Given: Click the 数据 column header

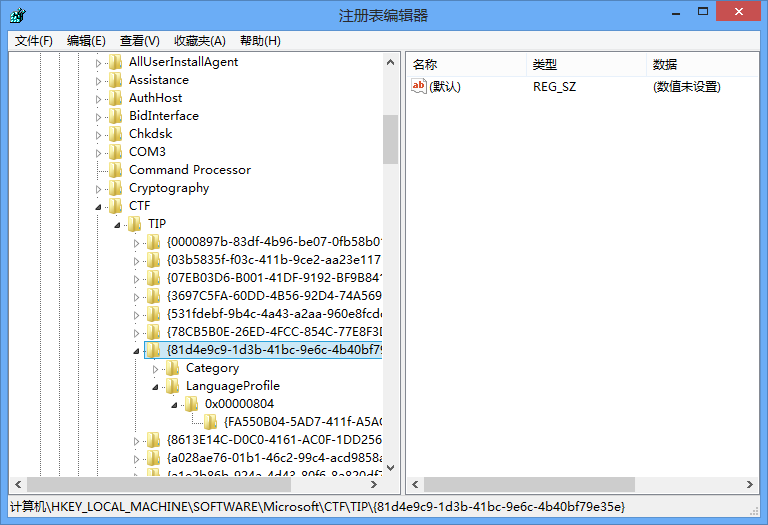Looking at the screenshot, I should pos(703,64).
